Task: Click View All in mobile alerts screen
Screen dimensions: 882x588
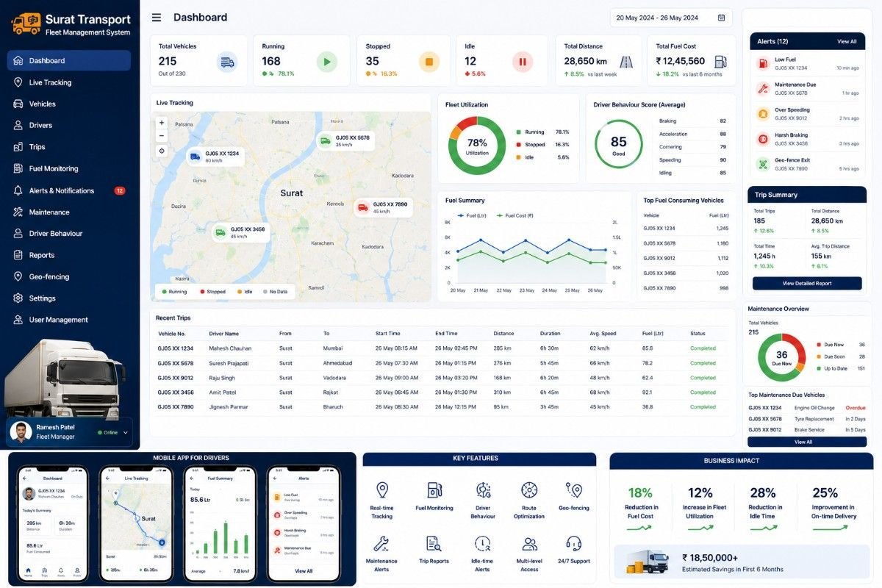Action: 304,570
